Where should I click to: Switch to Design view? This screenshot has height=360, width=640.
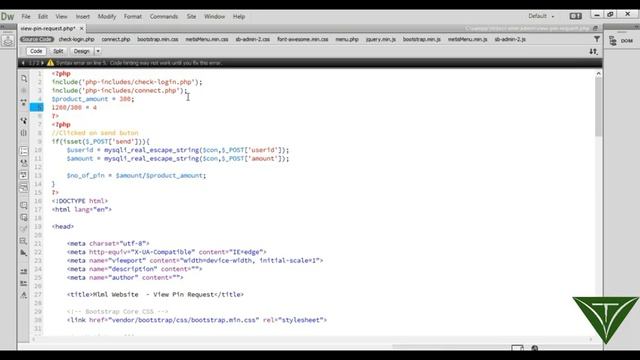(x=81, y=51)
